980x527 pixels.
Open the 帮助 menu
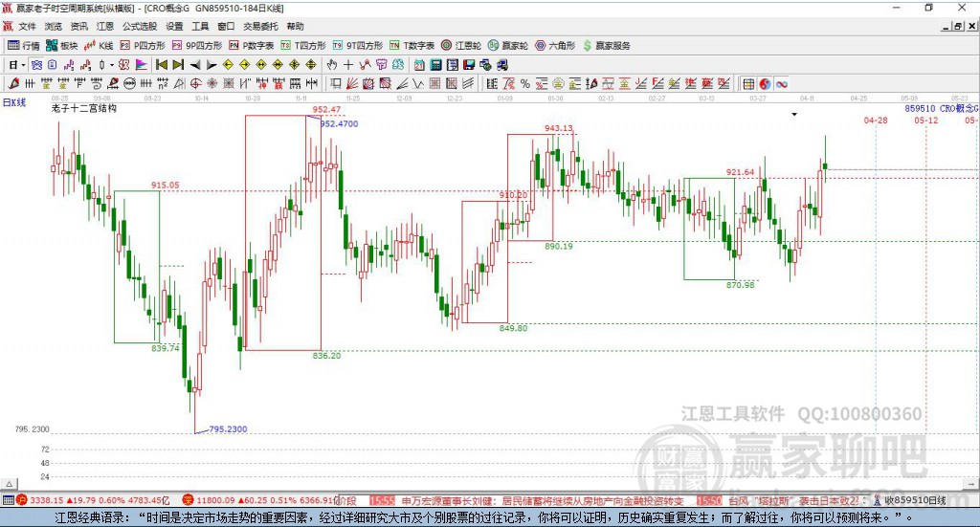pos(295,26)
